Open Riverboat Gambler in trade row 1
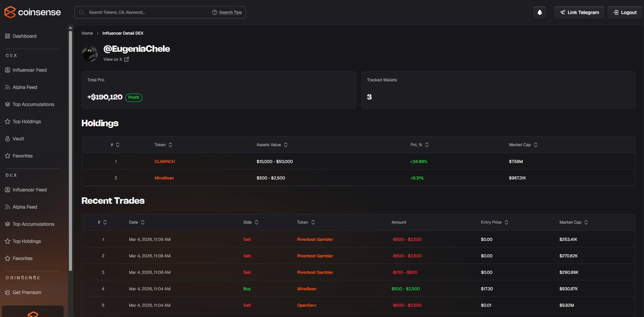This screenshot has height=317, width=644. (x=315, y=240)
